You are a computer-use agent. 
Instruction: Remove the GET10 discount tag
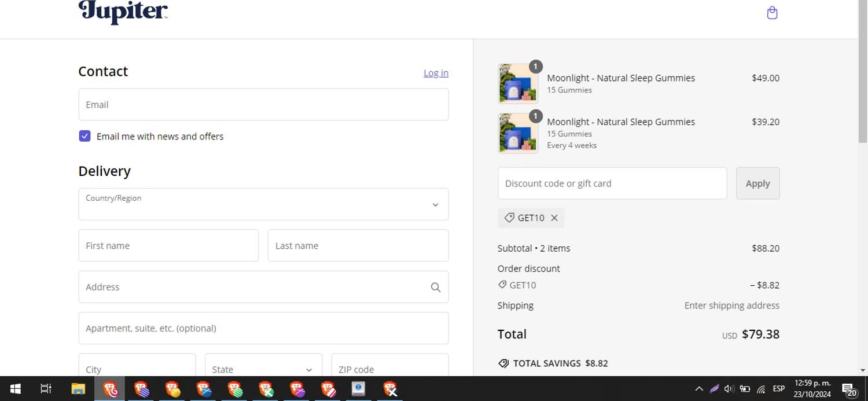(554, 218)
